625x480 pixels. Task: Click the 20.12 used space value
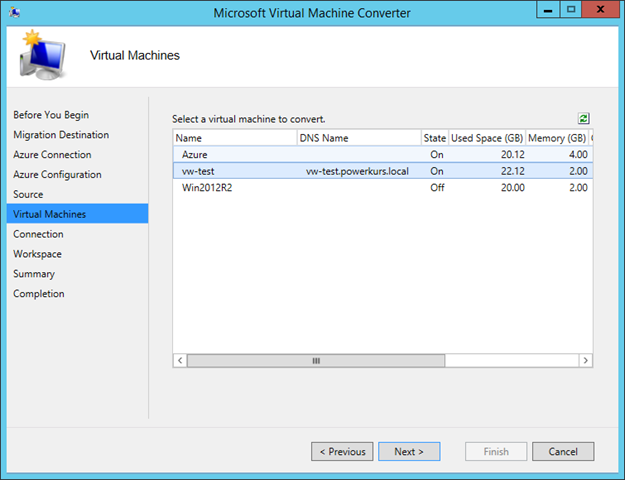pyautogui.click(x=513, y=154)
